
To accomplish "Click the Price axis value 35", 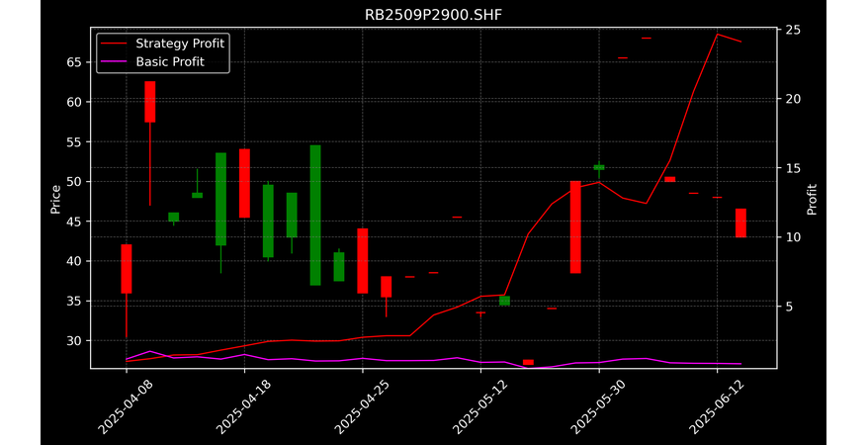I will click(74, 301).
